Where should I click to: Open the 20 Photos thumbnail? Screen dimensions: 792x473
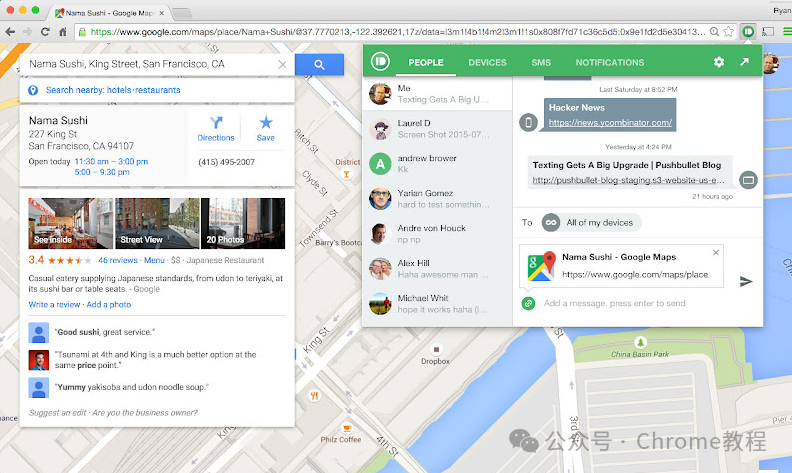pyautogui.click(x=243, y=223)
